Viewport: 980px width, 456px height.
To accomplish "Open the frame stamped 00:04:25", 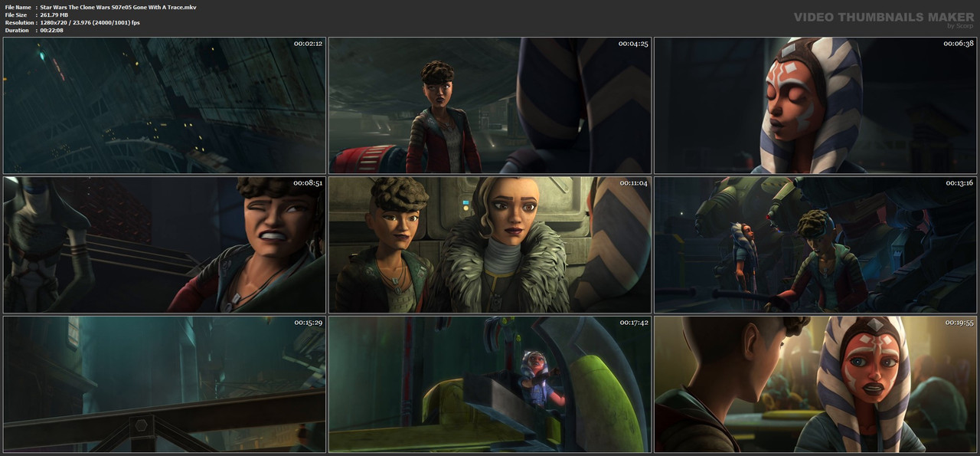I will [490, 106].
